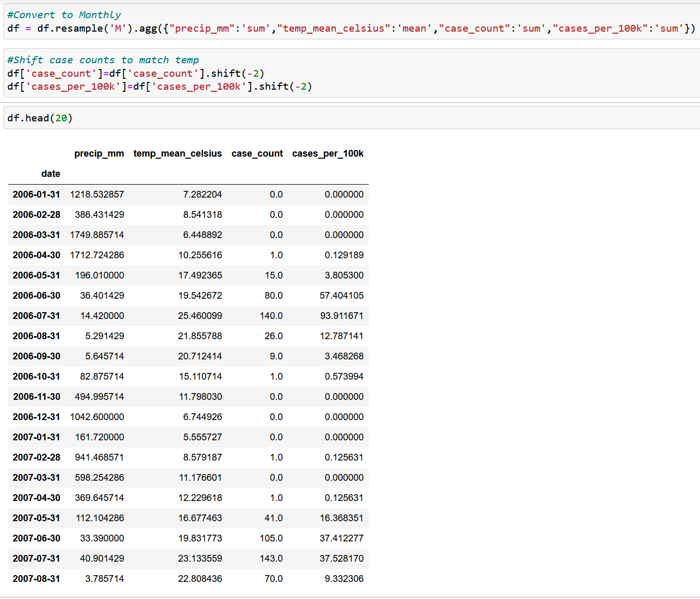Click case count 143.0 in 2007-07-31 row
The width and height of the screenshot is (700, 599).
click(x=271, y=559)
